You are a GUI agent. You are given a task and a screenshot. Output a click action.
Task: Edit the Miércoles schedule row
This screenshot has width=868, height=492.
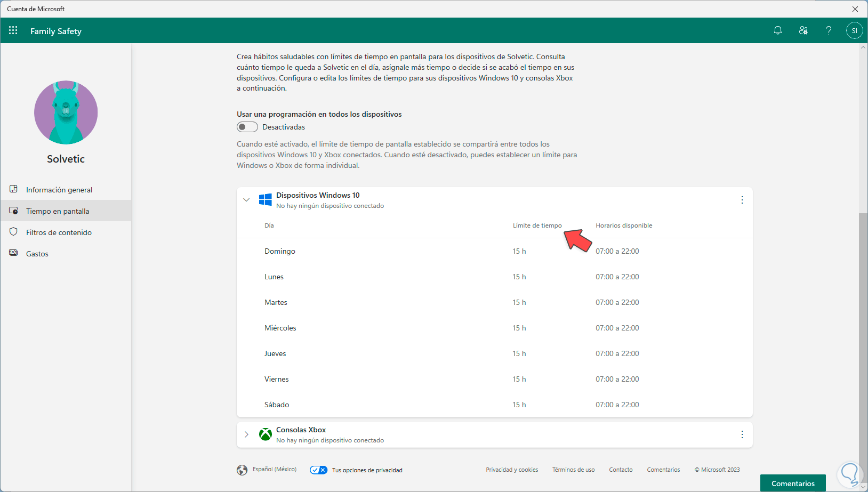point(495,328)
